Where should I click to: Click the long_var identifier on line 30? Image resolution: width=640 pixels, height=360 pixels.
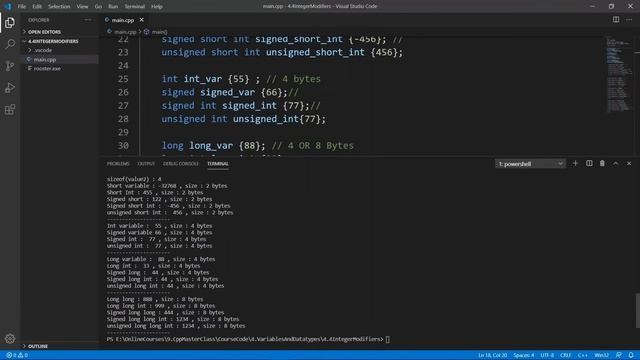pos(211,146)
